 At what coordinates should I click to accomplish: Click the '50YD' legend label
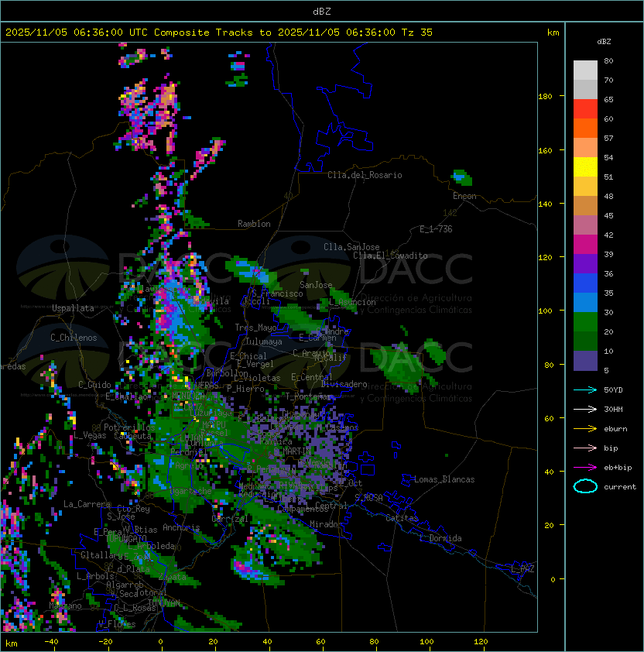click(613, 390)
